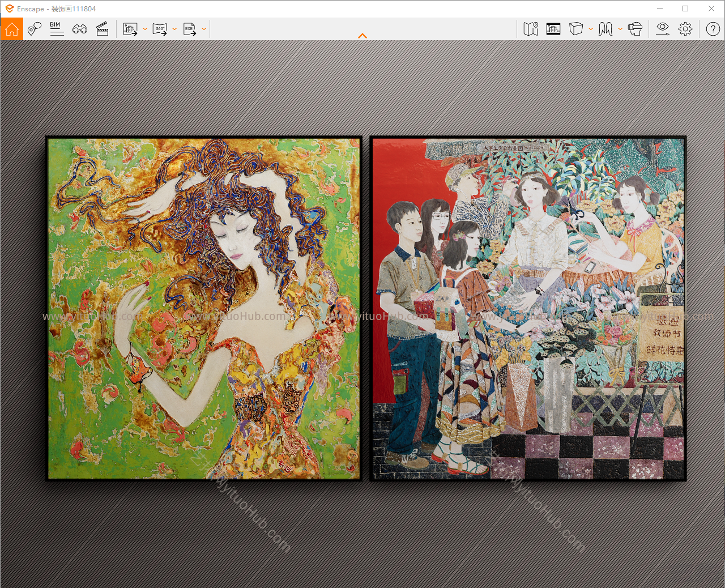The height and width of the screenshot is (588, 725).
Task: Open the map with pin icon
Action: 531,29
